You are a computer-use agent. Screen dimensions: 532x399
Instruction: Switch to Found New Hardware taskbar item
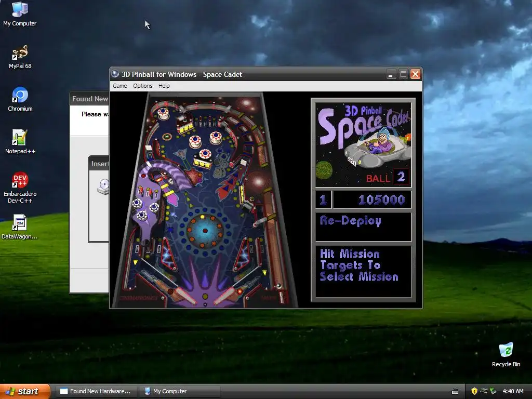pos(96,391)
